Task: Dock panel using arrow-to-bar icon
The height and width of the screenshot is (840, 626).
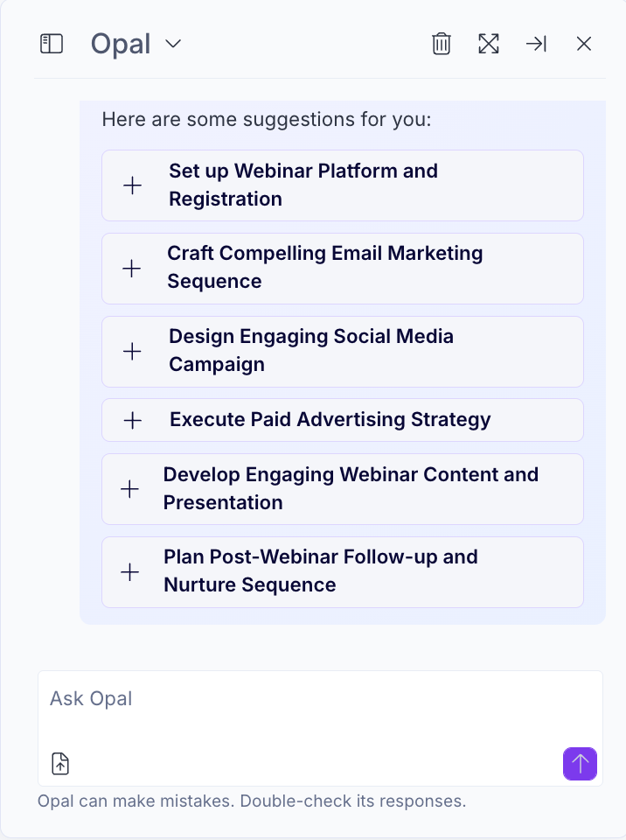Action: [x=536, y=44]
